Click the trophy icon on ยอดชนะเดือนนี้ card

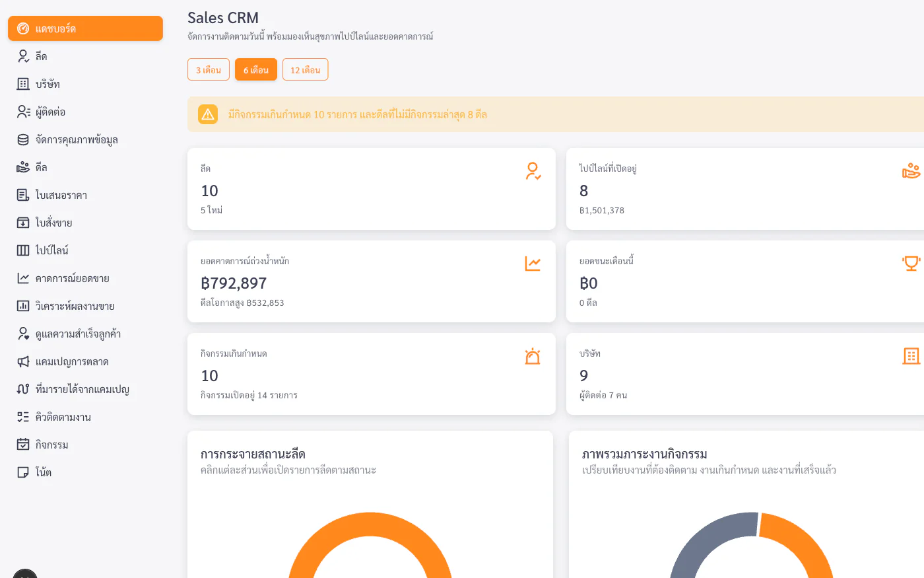[911, 264]
